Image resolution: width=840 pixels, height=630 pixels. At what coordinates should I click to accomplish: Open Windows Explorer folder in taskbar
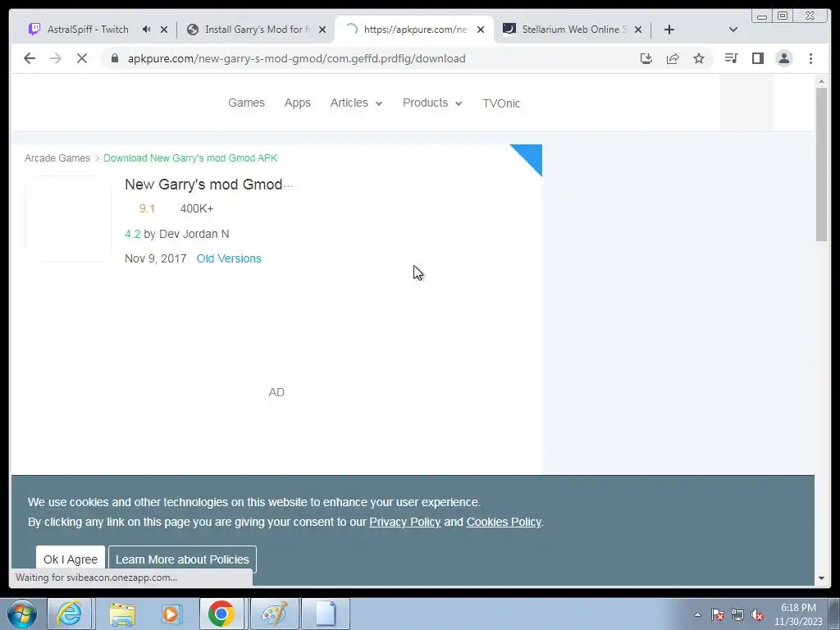121,614
